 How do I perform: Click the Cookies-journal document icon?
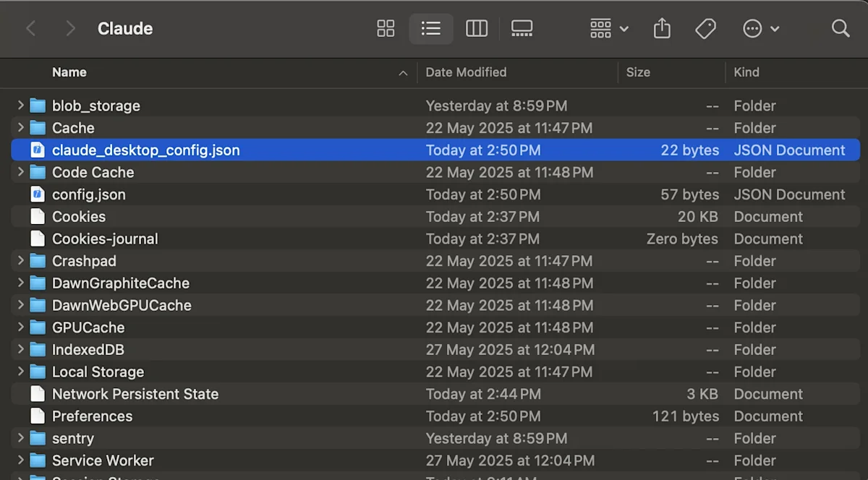click(x=38, y=239)
